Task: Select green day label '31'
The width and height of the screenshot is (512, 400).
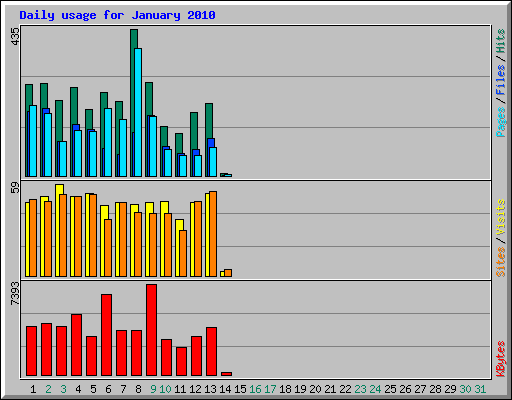Action: coord(480,389)
